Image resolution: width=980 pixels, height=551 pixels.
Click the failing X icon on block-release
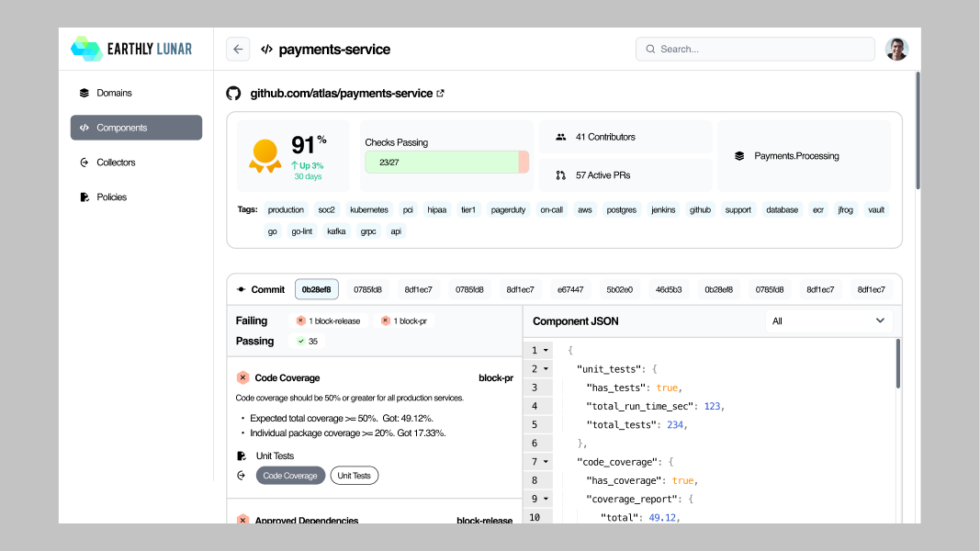click(300, 320)
